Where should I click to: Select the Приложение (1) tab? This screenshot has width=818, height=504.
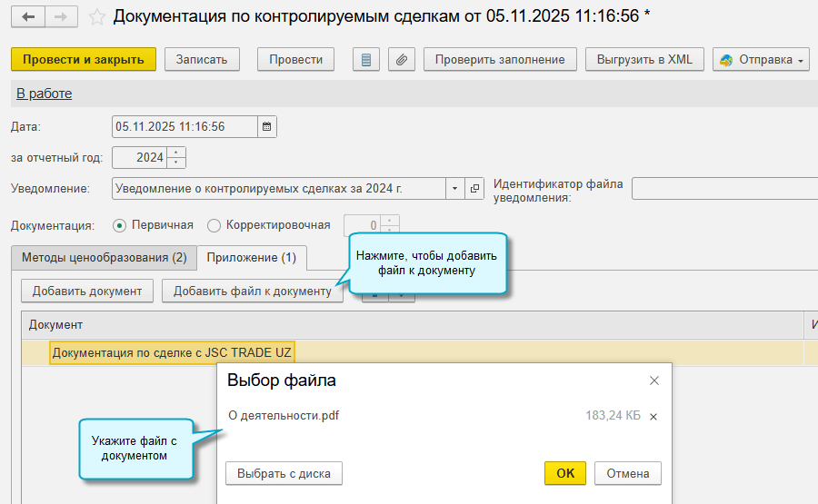[x=252, y=258]
